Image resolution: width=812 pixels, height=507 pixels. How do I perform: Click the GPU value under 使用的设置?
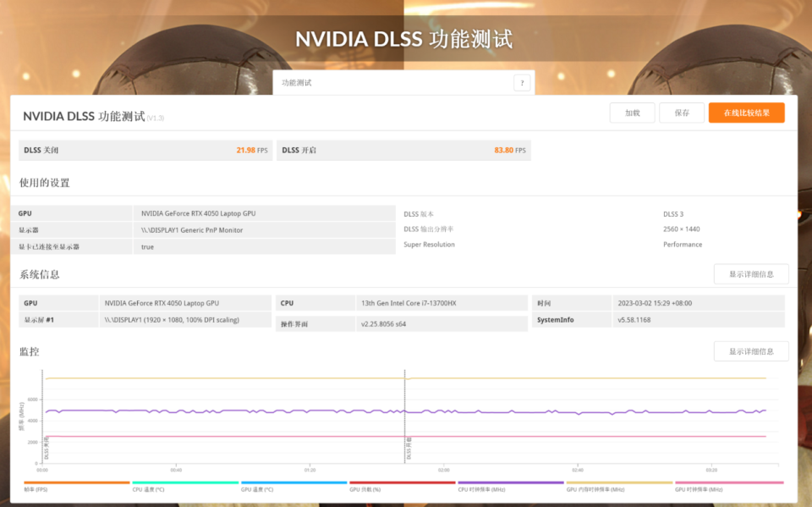coord(198,213)
